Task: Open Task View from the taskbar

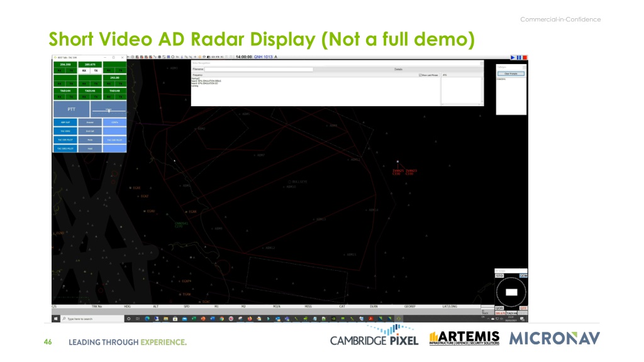Action: pos(138,319)
